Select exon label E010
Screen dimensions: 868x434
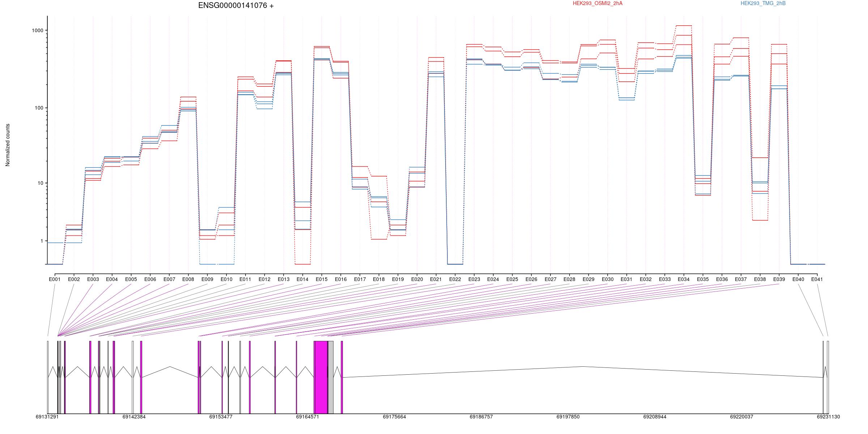(226, 279)
